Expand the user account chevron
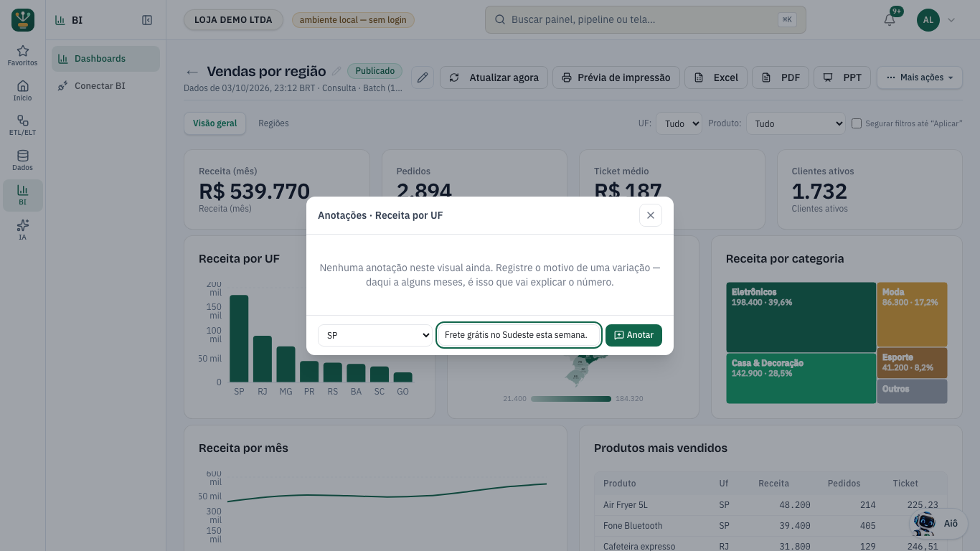The width and height of the screenshot is (980, 551). (951, 20)
